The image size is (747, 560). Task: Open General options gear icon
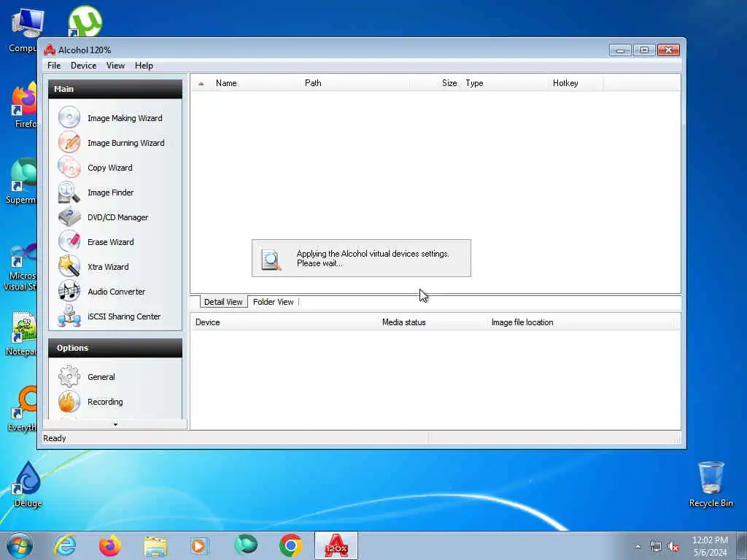click(69, 377)
